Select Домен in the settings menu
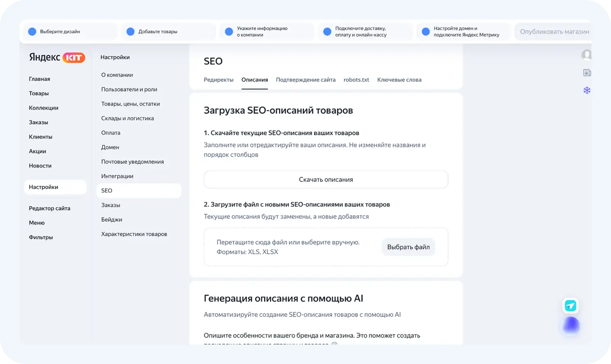The height and width of the screenshot is (364, 611). pos(110,147)
